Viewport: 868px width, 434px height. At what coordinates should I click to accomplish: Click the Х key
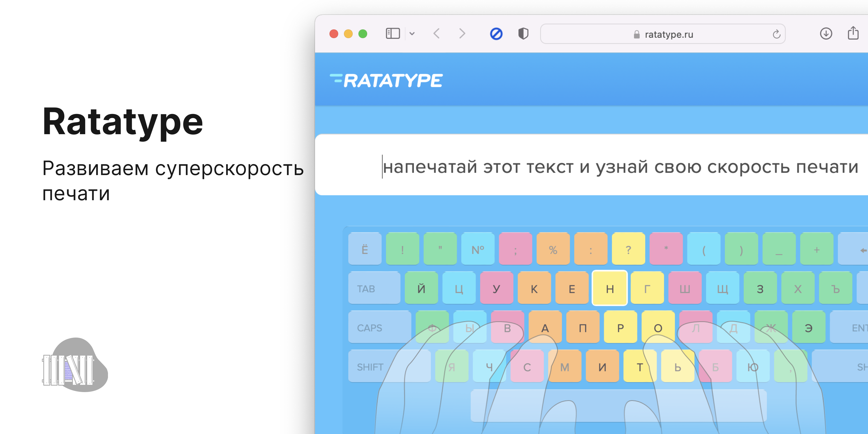(x=798, y=288)
